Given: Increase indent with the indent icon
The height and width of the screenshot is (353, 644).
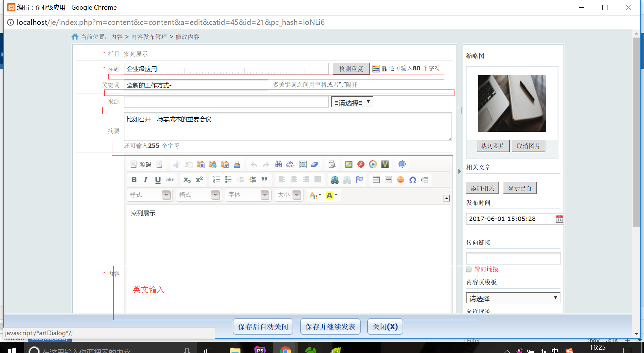Looking at the screenshot, I should 253,180.
